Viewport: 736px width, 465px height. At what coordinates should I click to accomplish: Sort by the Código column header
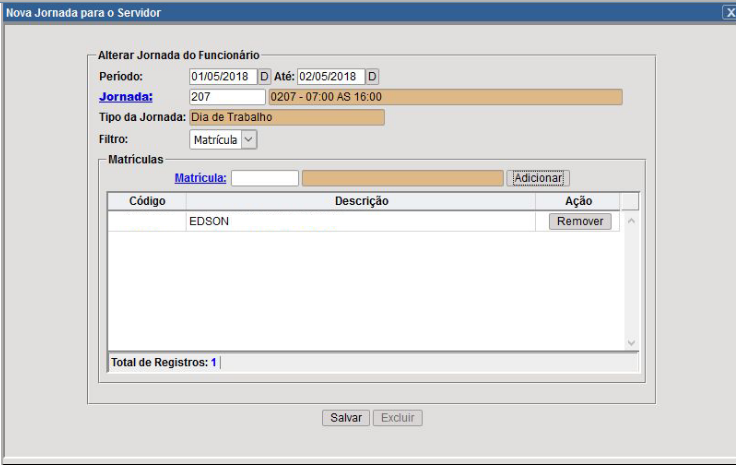[147, 201]
